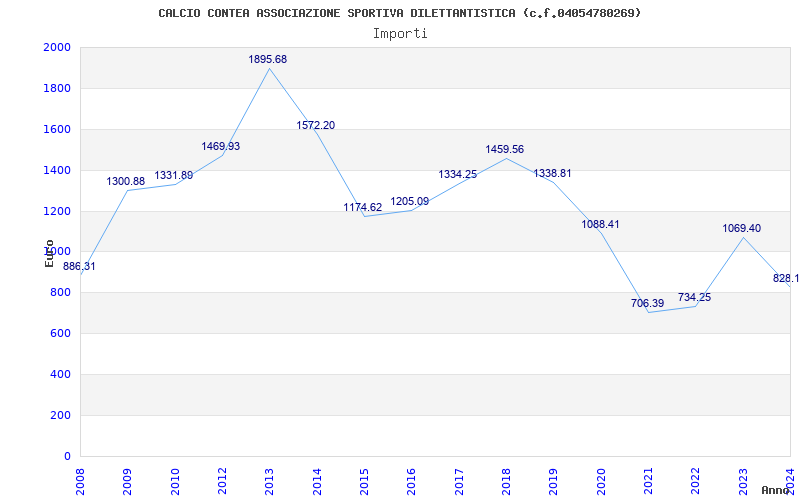This screenshot has height=500, width=800.
Task: Click the 2014 year label on x-axis
Action: point(317,482)
